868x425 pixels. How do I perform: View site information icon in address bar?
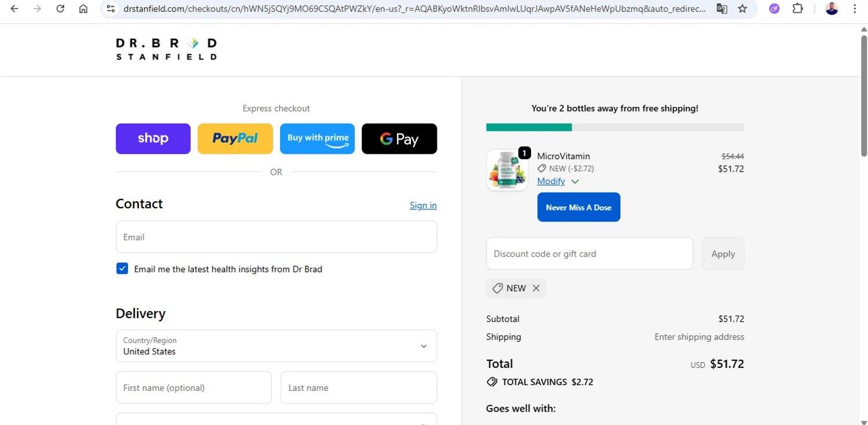click(111, 9)
